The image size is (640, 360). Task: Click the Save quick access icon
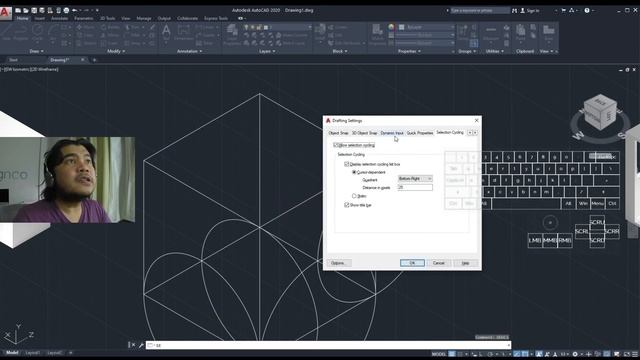(34, 11)
